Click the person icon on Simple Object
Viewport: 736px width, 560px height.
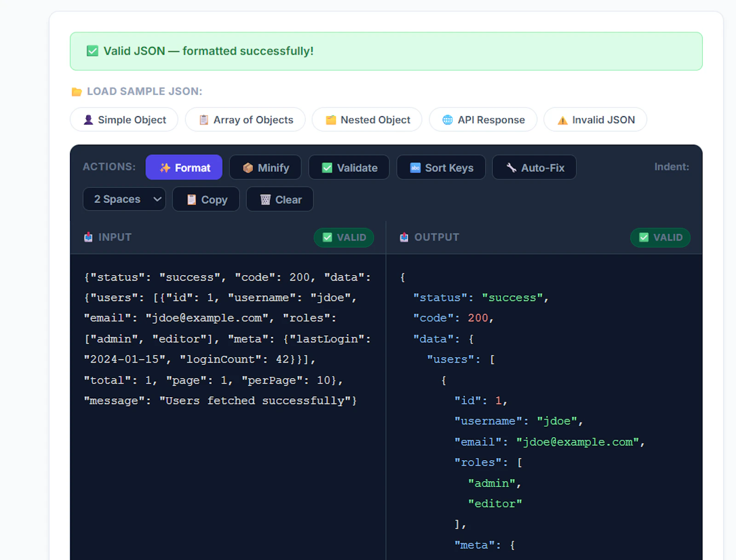click(x=88, y=120)
